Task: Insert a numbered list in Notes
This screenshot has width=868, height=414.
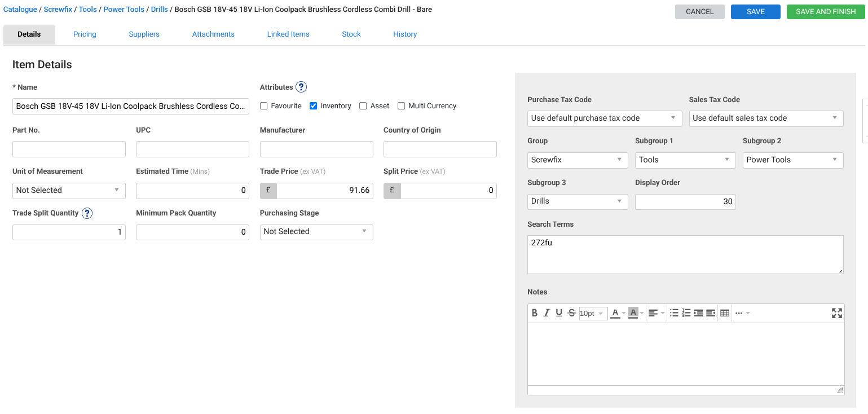Action: (686, 313)
